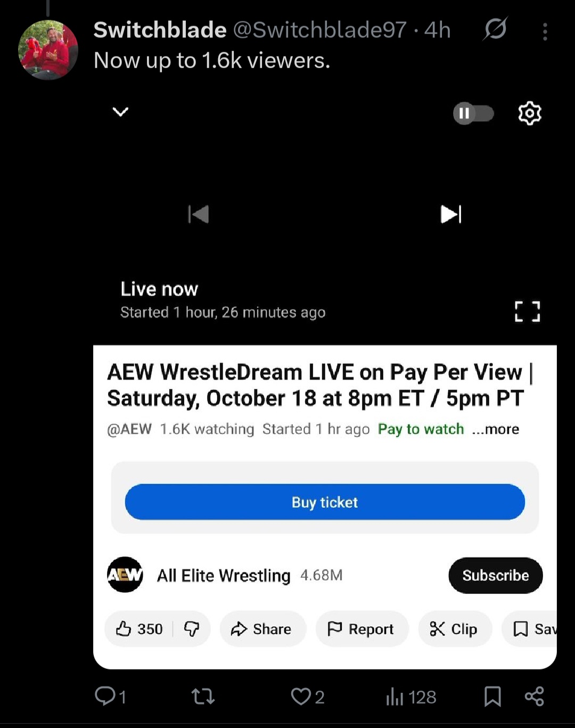Open Switchblade's profile picture

[x=48, y=50]
